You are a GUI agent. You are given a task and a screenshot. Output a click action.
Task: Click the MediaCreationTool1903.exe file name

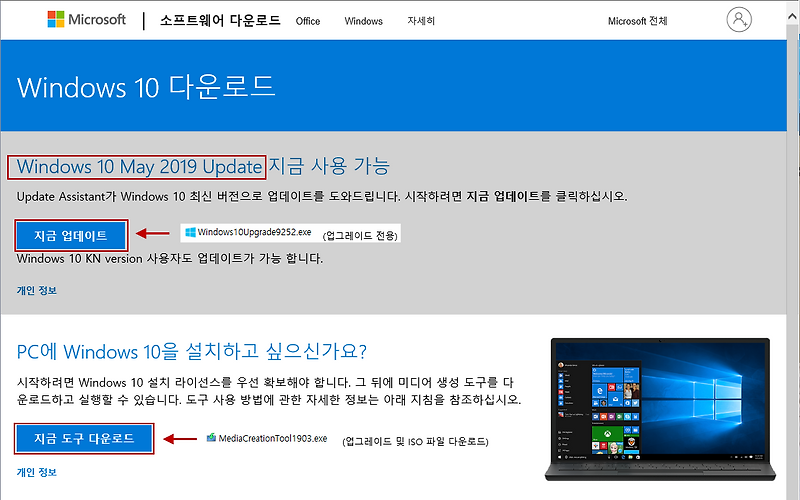click(x=273, y=438)
